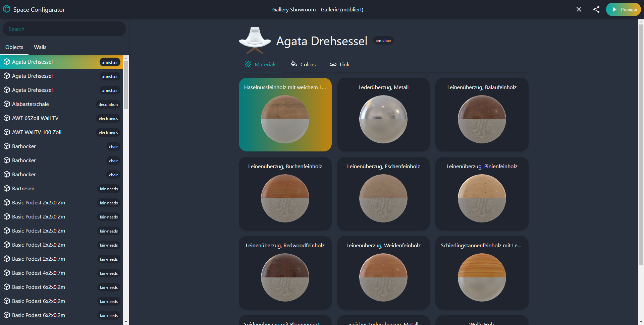Select AWT WallTV 100 Zoll object
The image size is (644, 325).
pyautogui.click(x=62, y=132)
